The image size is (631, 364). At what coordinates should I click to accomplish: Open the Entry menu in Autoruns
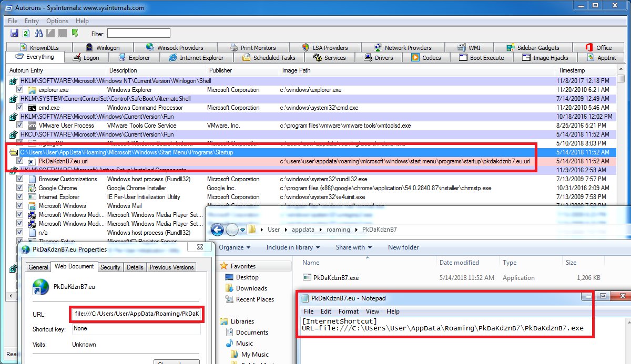click(32, 21)
